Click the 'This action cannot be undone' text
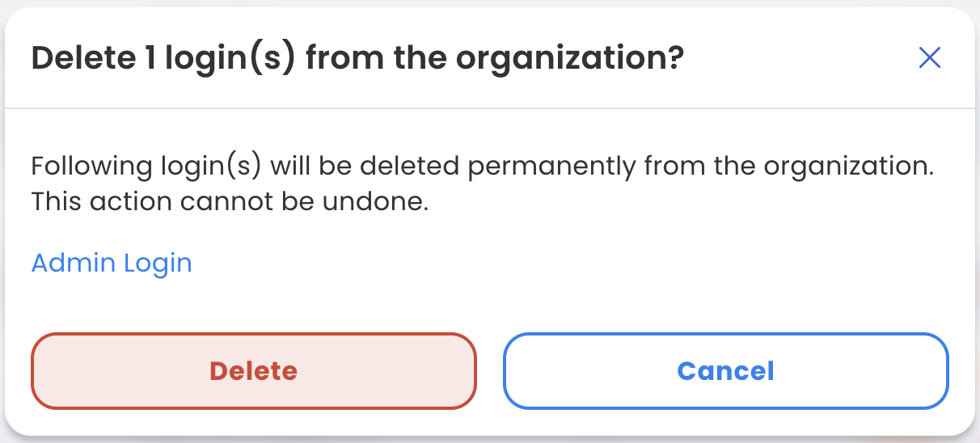The image size is (980, 443). pos(229,202)
